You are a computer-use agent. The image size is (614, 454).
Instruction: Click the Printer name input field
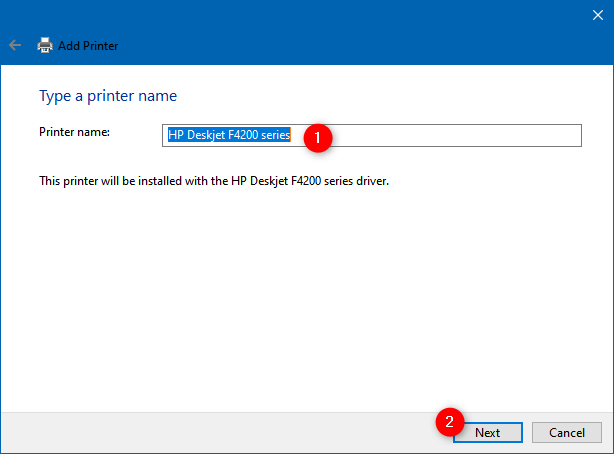click(x=372, y=136)
